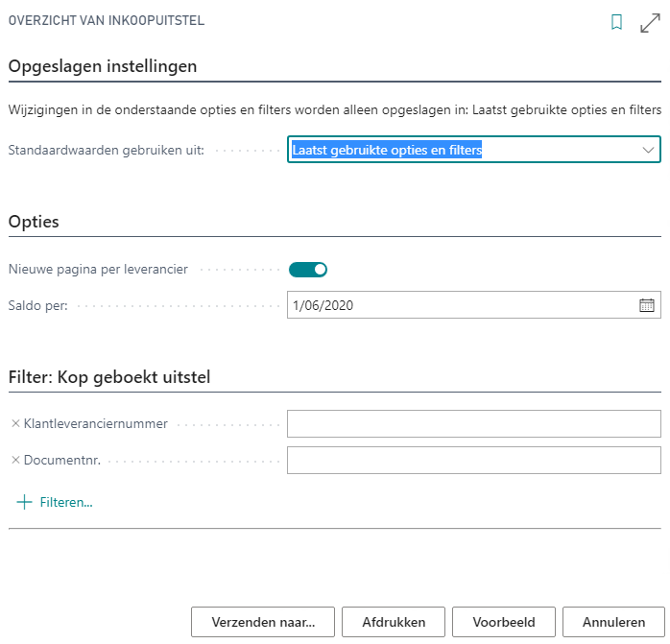Remove the Documentnr. filter

click(15, 461)
